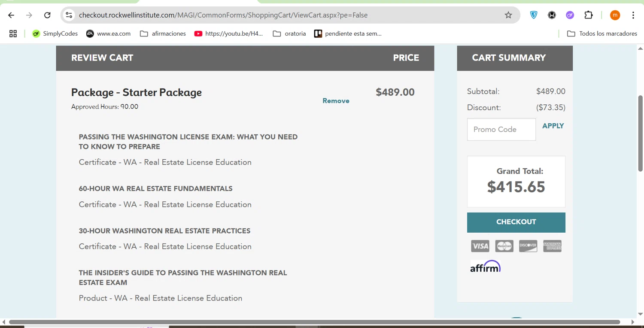Go back to the previous page

tap(11, 15)
